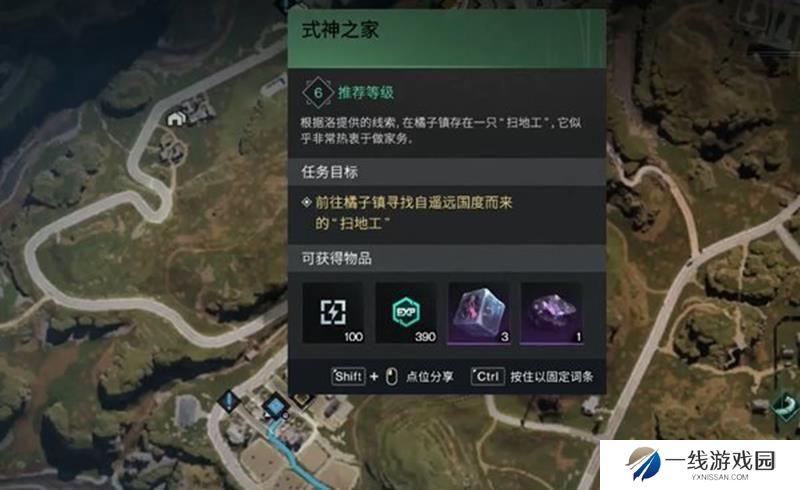Click the purple ore item reward
800x490 pixels.
pyautogui.click(x=552, y=313)
